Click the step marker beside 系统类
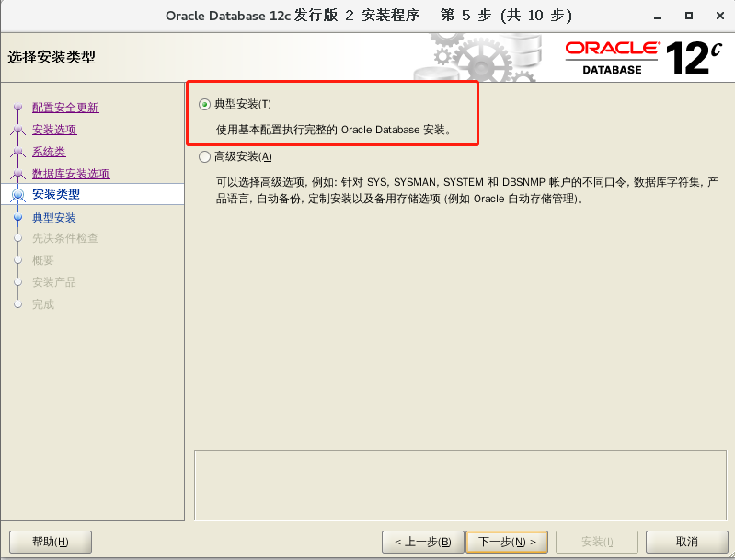735x560 pixels. (17, 151)
